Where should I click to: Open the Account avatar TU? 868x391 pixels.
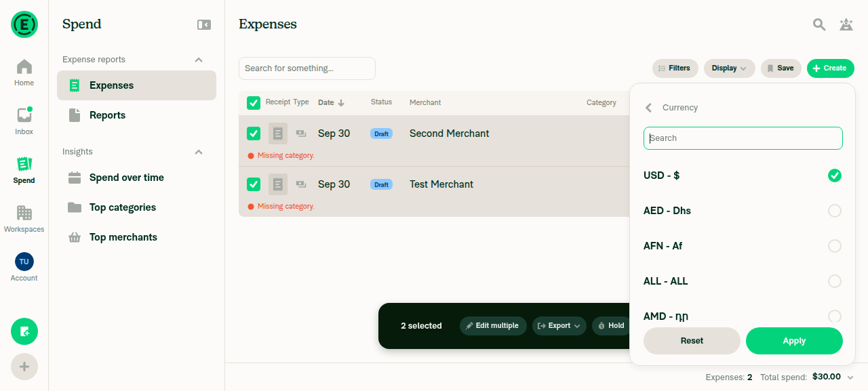click(24, 262)
